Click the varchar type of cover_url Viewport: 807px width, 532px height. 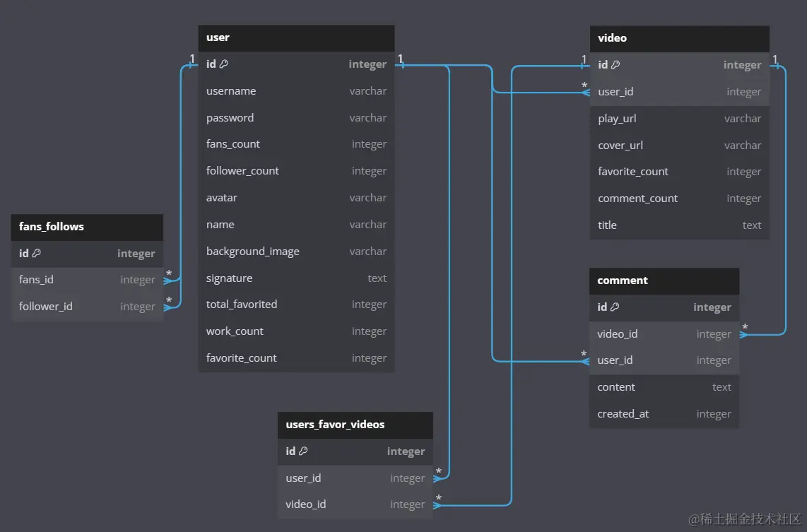[x=743, y=146]
